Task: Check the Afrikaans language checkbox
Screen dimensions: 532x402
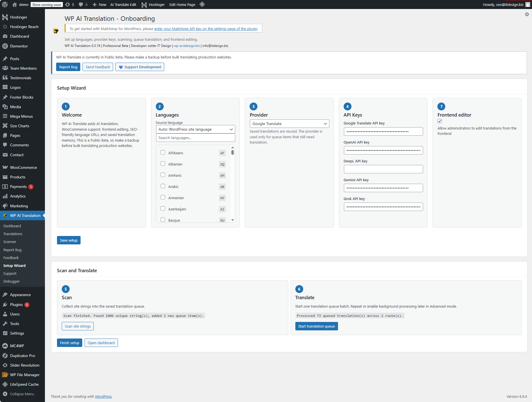Action: point(163,152)
